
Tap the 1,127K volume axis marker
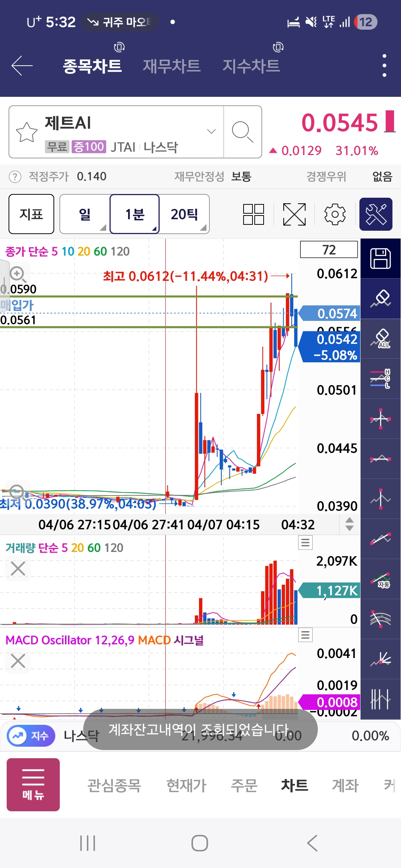(x=329, y=590)
